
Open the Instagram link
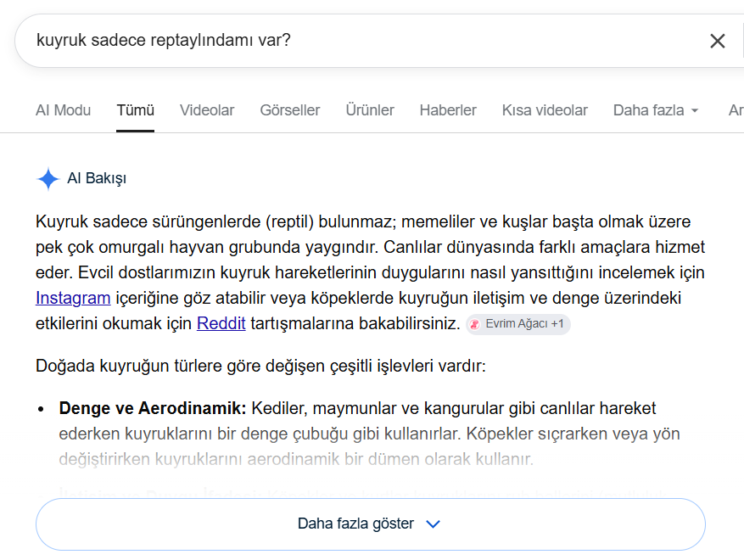(73, 298)
